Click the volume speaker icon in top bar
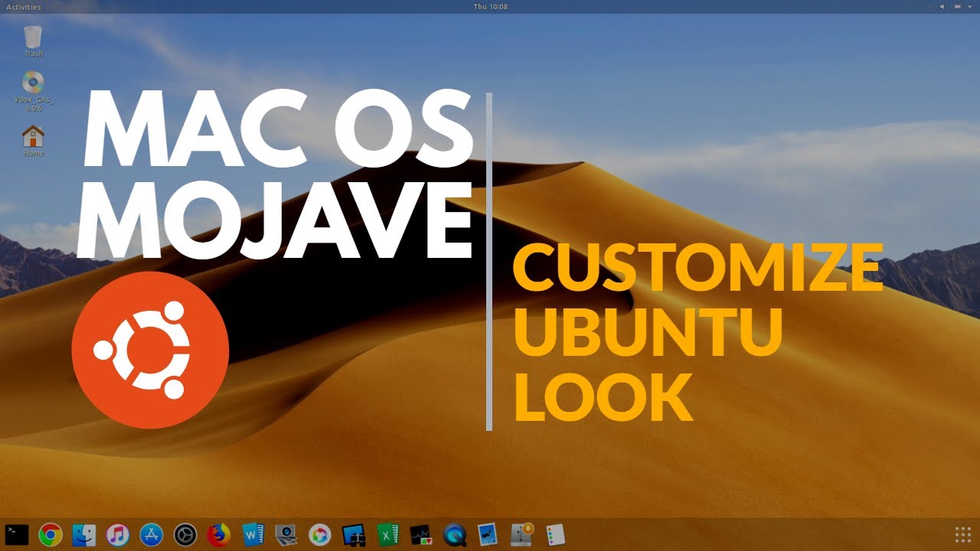The image size is (980, 551). [944, 6]
